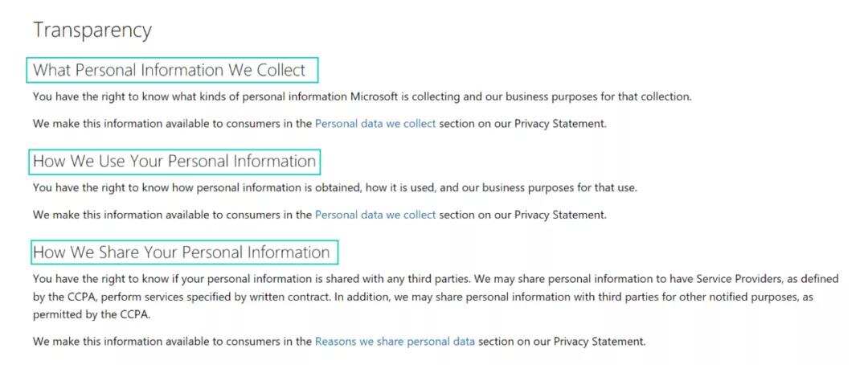Select the How We Use Your Personal Information heading
868x365 pixels.
[x=174, y=162]
